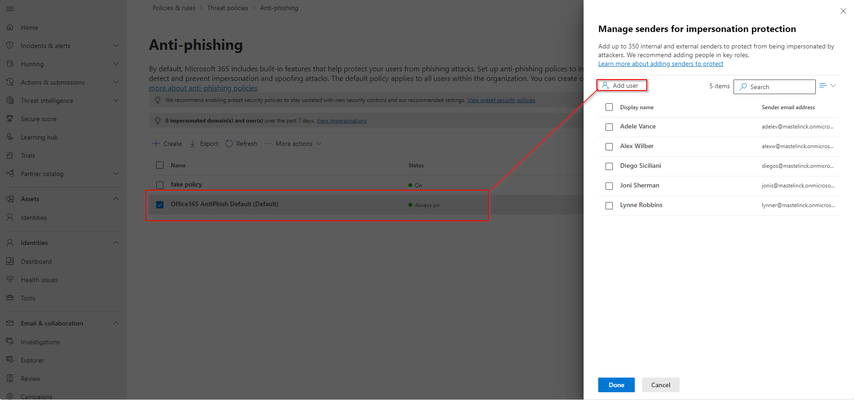Check the box for fake policy
Screen dimensions: 854x400
coord(160,185)
